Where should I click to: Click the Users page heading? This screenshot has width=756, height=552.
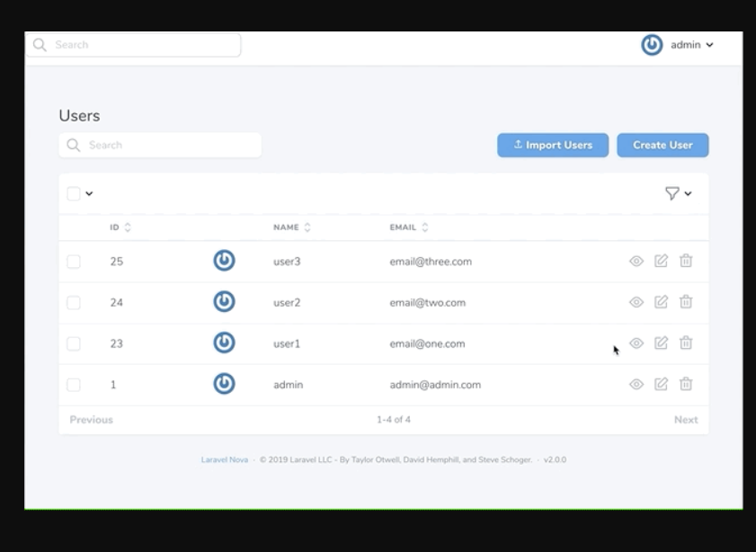pos(79,116)
